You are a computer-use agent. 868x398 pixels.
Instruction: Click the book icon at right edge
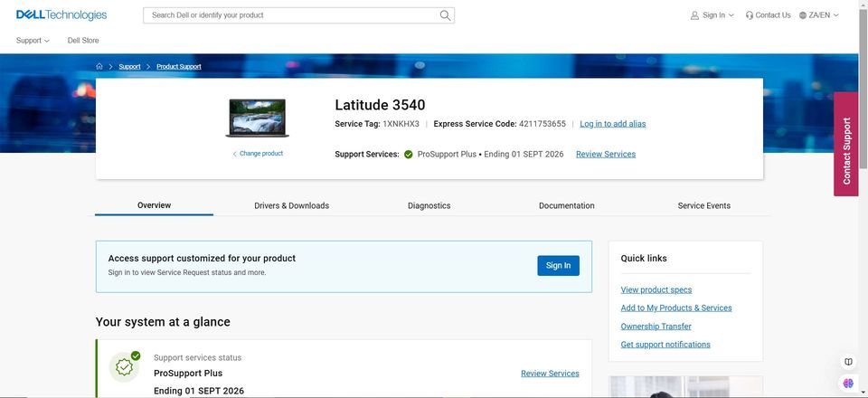pyautogui.click(x=848, y=362)
